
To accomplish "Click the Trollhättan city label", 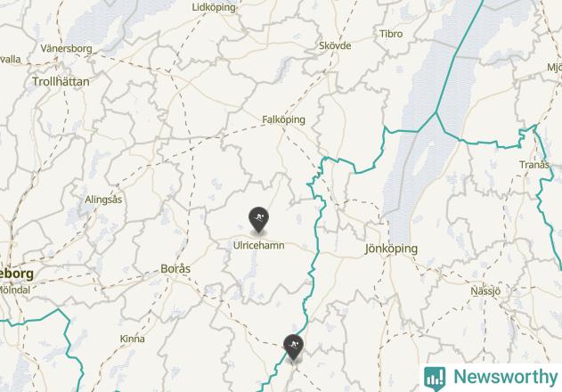I will coord(61,81).
